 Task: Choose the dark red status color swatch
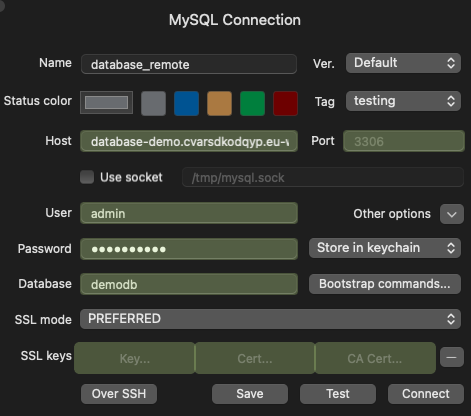click(285, 103)
